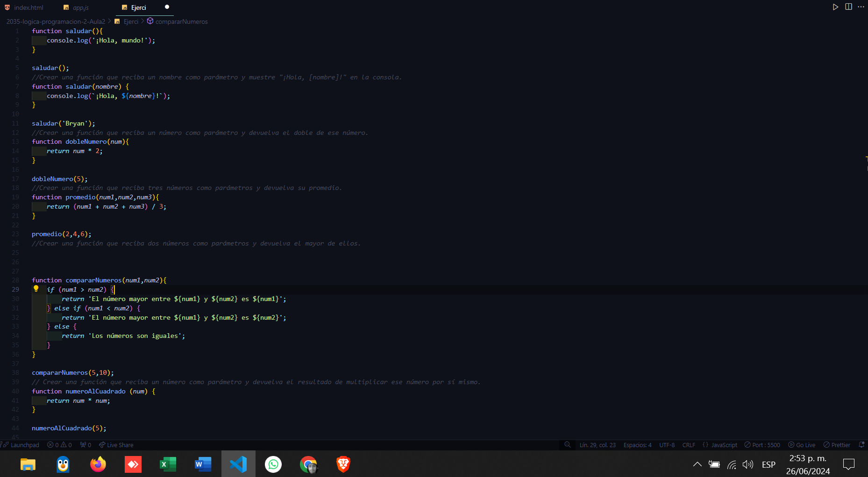Image resolution: width=868 pixels, height=477 pixels.
Task: Switch ESP keyboard input language
Action: [x=768, y=464]
